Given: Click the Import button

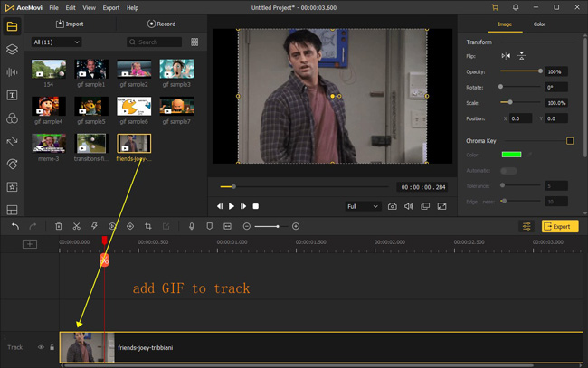Looking at the screenshot, I should (70, 24).
